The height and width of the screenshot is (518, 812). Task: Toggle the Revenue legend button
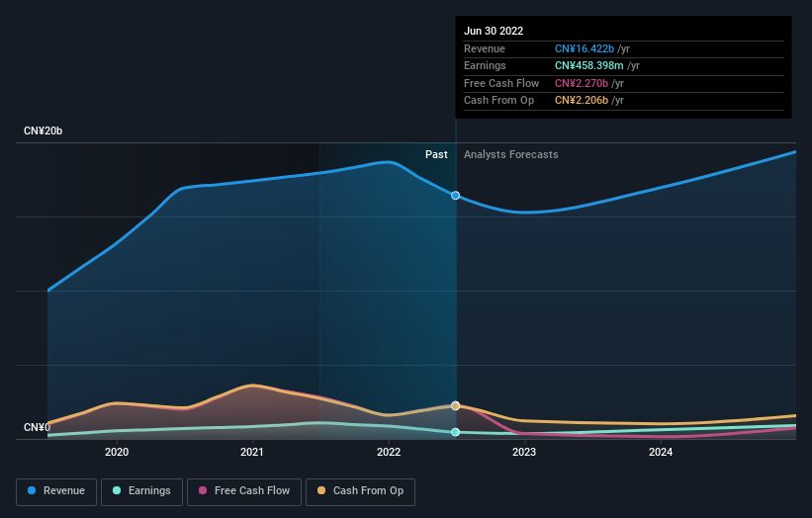point(56,491)
